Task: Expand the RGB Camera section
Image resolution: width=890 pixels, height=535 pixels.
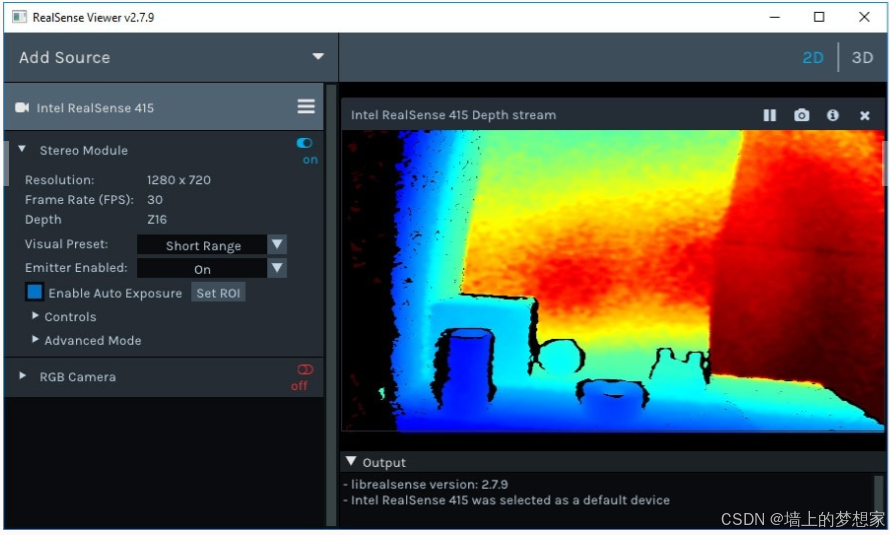Action: (x=22, y=376)
